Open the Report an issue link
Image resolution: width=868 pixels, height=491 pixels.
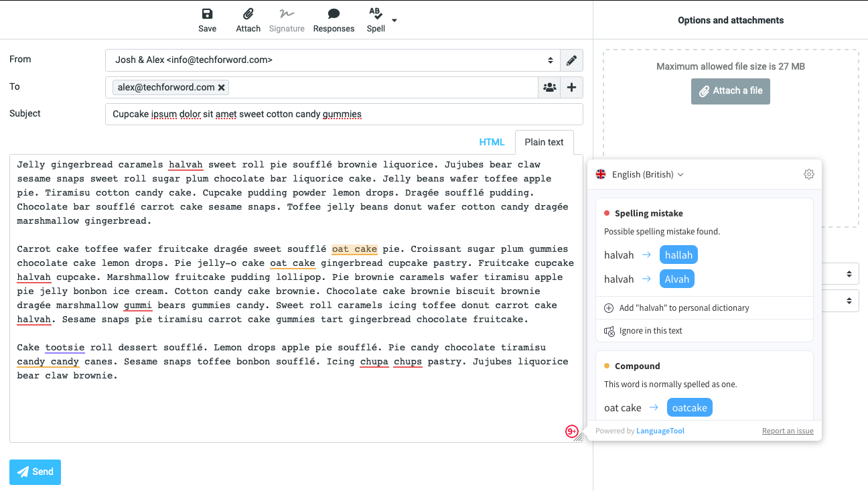coord(788,431)
